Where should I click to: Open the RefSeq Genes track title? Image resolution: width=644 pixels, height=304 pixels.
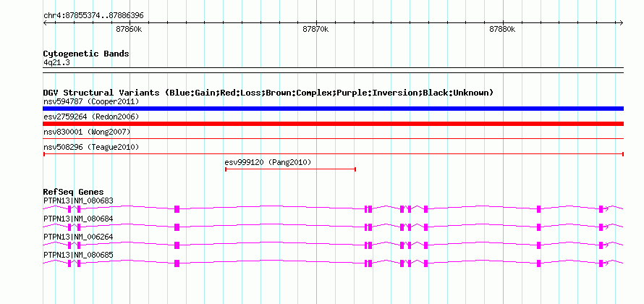point(73,192)
